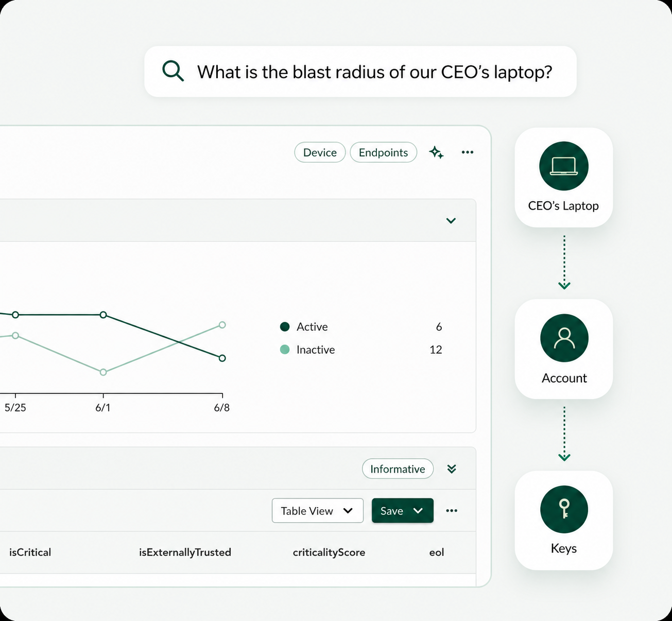The width and height of the screenshot is (672, 621).
Task: Click the Account user icon
Action: click(564, 338)
